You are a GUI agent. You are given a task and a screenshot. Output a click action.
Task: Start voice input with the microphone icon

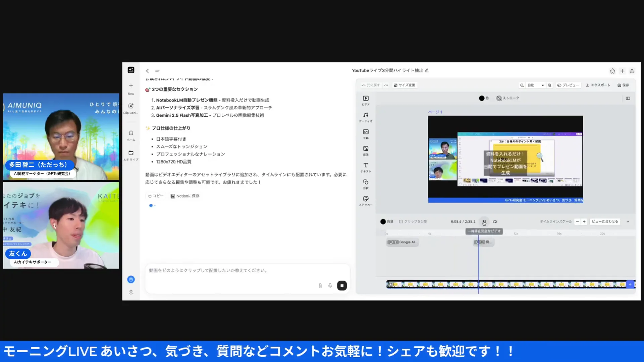(330, 286)
